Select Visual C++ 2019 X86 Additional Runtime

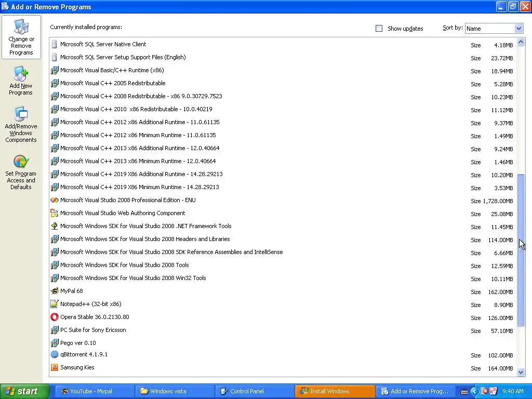(283, 175)
